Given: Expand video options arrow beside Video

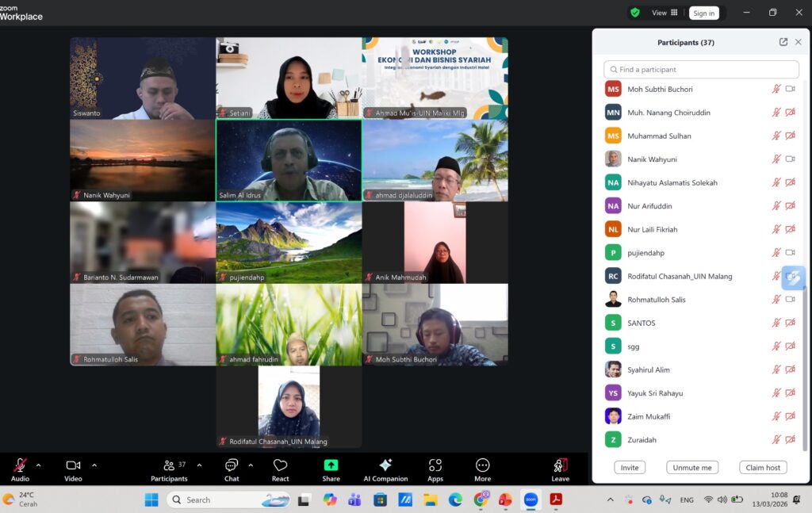Looking at the screenshot, I should pyautogui.click(x=94, y=465).
